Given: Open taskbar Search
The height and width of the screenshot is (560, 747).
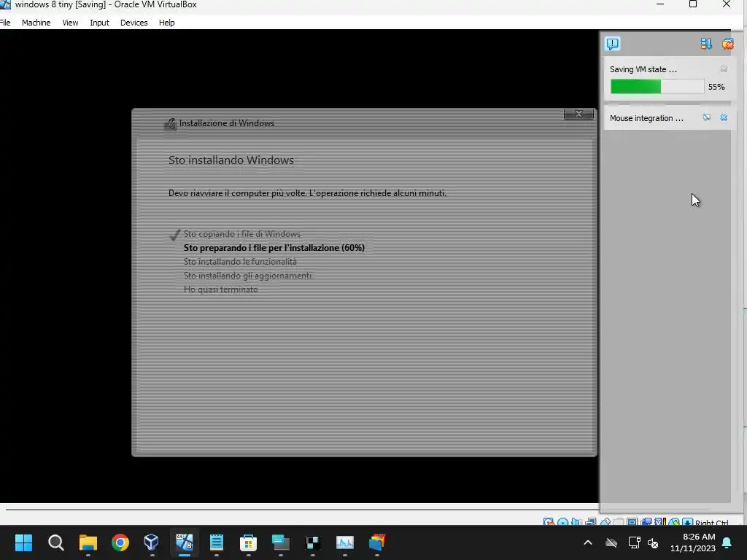Looking at the screenshot, I should (x=55, y=542).
